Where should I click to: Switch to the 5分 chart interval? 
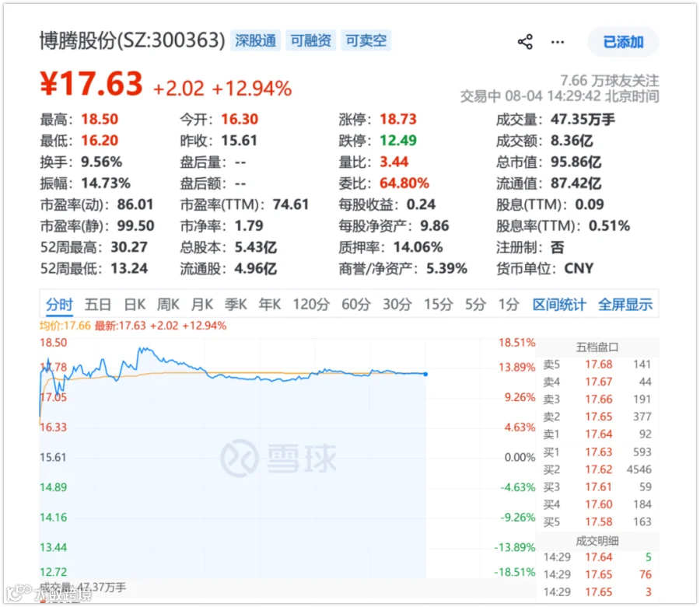(x=475, y=305)
